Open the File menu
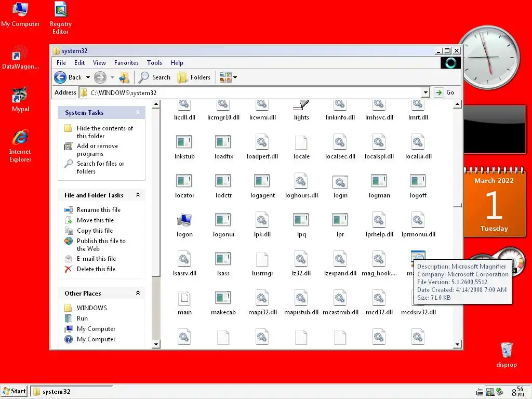 pos(61,63)
